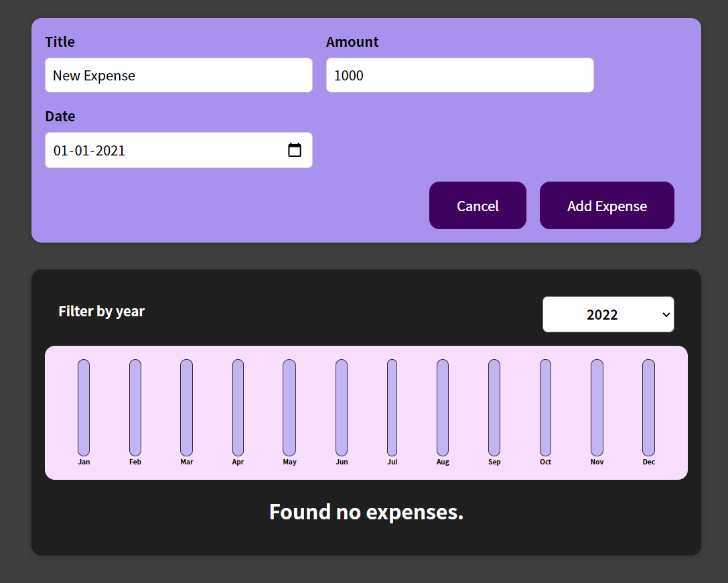Click the Amount field showing 1000

pos(459,75)
